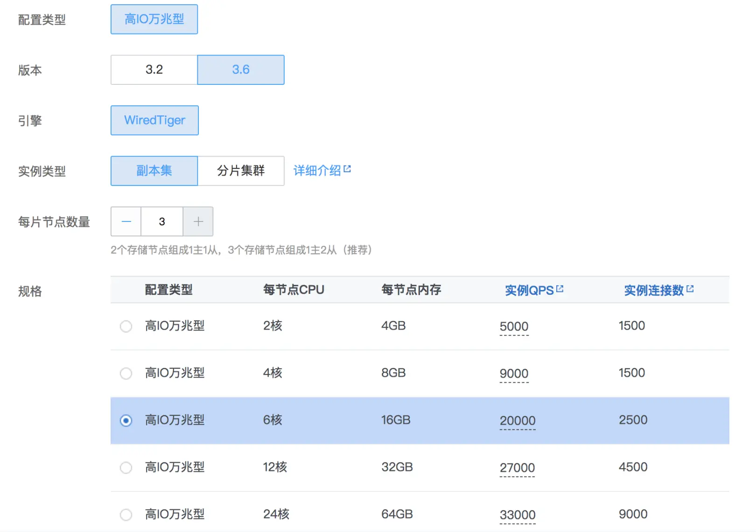The image size is (756, 532).
Task: Select the 高IO万兆型 configuration type button
Action: pyautogui.click(x=154, y=19)
